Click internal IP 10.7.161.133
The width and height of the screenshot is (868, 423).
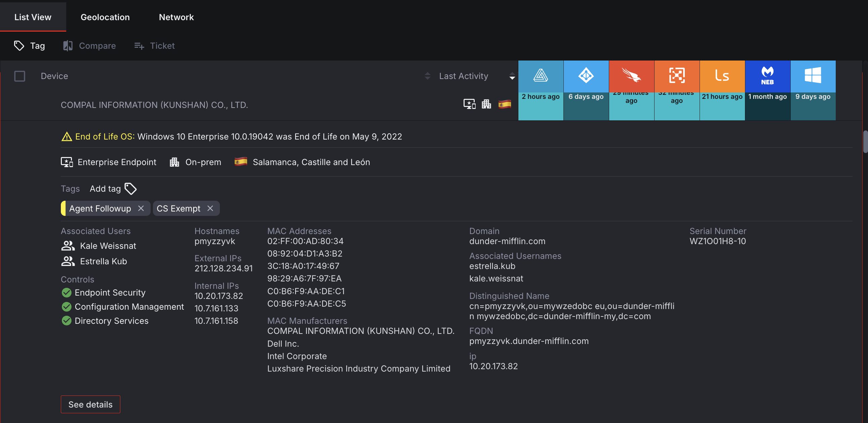[x=216, y=308]
